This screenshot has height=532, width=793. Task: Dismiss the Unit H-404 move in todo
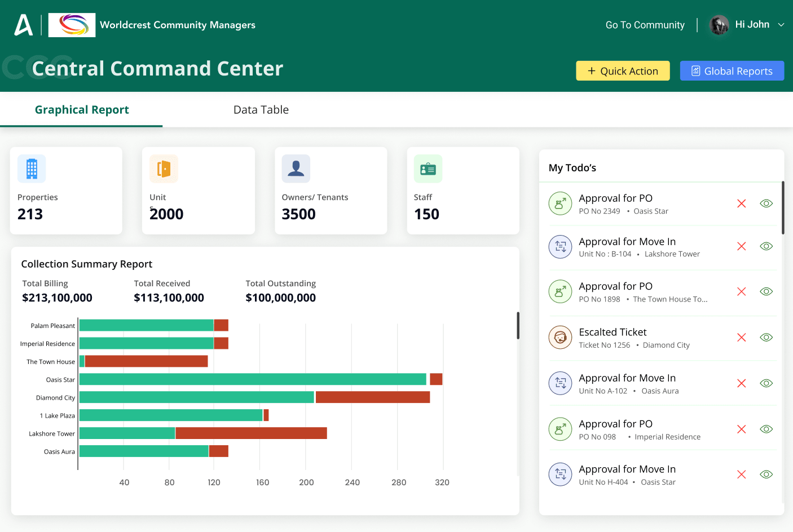point(742,475)
